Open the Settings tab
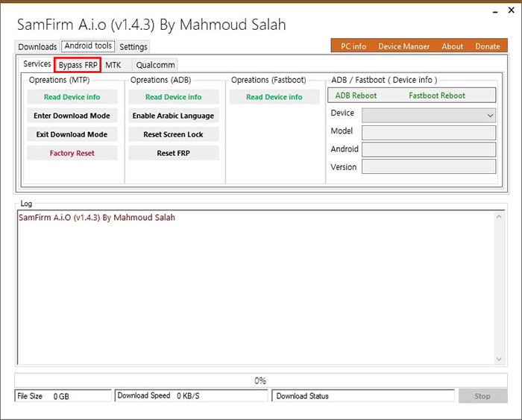 [x=133, y=47]
